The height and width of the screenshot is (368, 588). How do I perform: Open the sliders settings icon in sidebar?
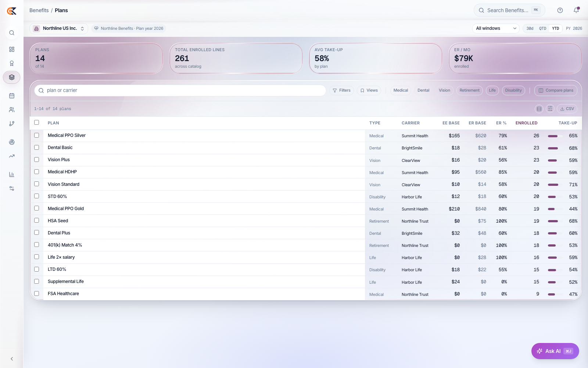[12, 188]
